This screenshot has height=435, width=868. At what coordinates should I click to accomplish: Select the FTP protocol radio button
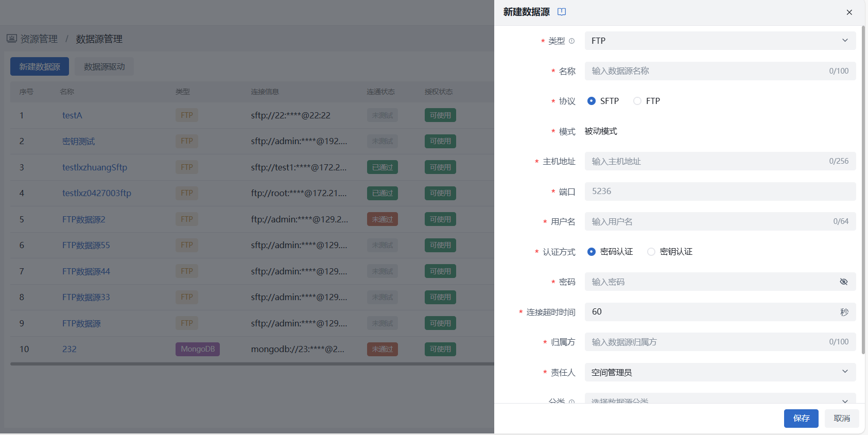click(x=637, y=101)
